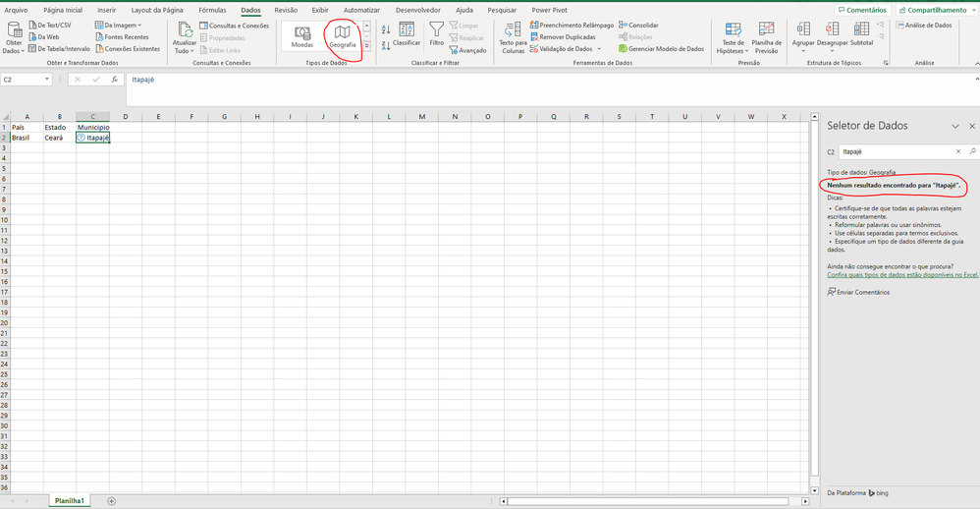980x509 pixels.
Task: Click the vertical scrollbar down arrow
Action: click(x=814, y=491)
